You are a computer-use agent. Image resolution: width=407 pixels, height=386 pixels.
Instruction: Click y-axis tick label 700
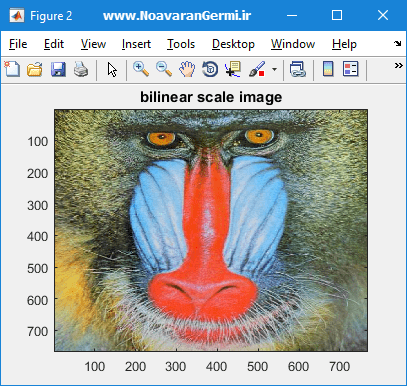[37, 332]
